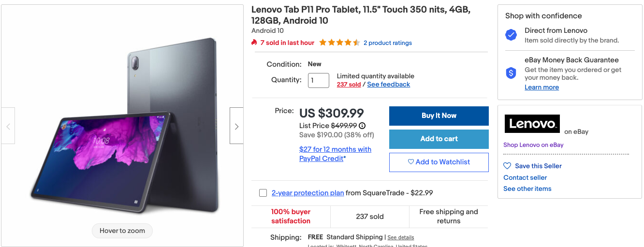Viewport: 644px width, 247px height.
Task: Click the previous image arrow
Action: [8, 126]
